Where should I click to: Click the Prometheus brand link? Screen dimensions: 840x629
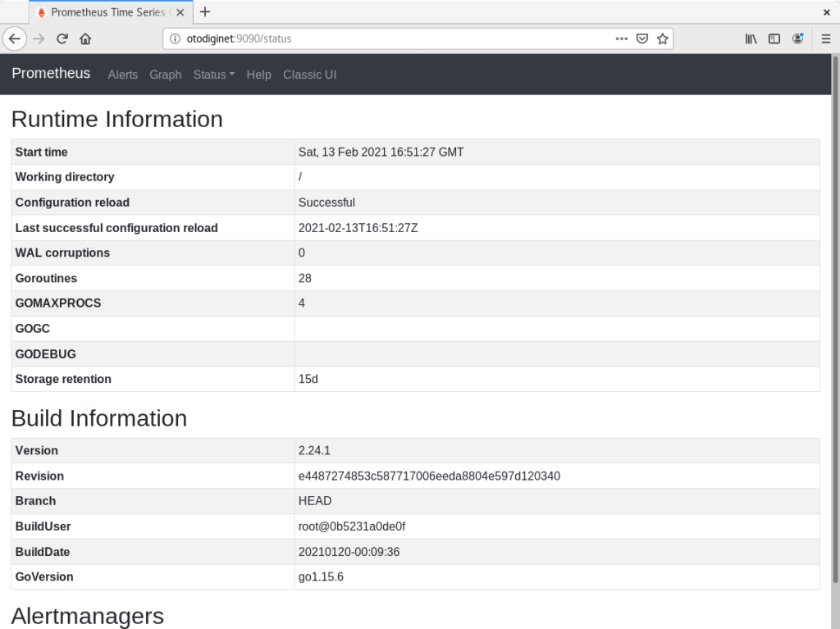[51, 74]
